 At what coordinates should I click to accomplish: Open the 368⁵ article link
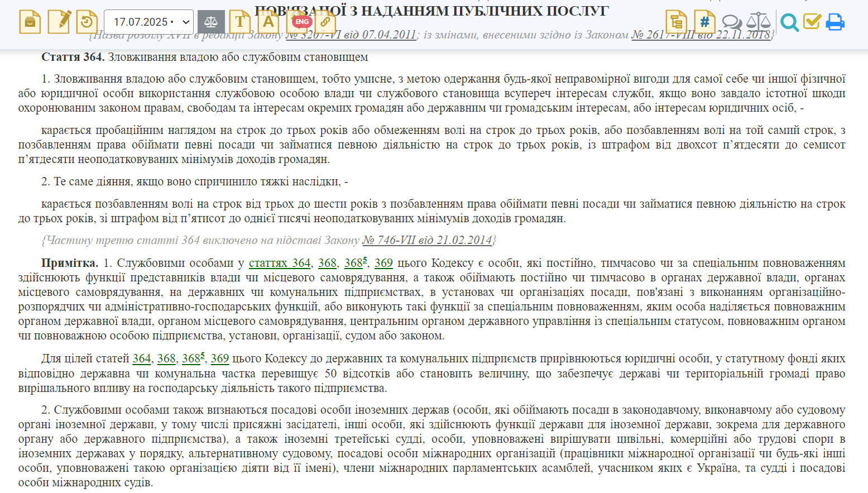pyautogui.click(x=353, y=262)
